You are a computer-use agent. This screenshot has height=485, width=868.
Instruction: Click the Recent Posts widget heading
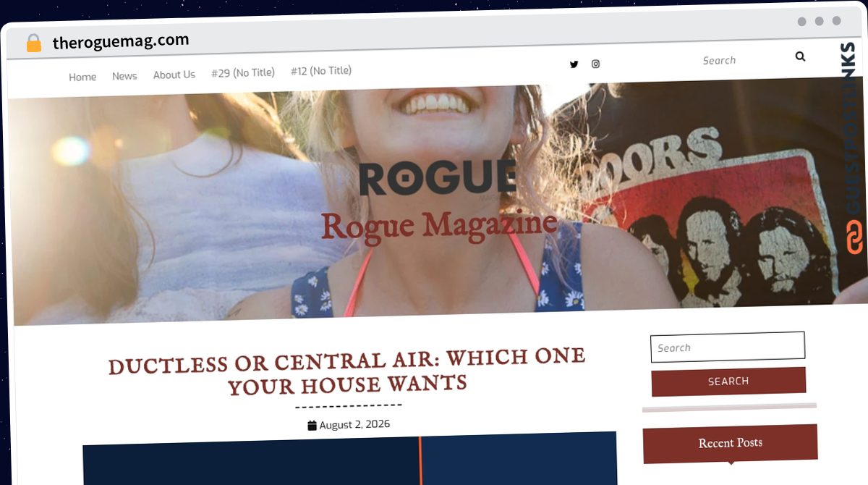731,443
